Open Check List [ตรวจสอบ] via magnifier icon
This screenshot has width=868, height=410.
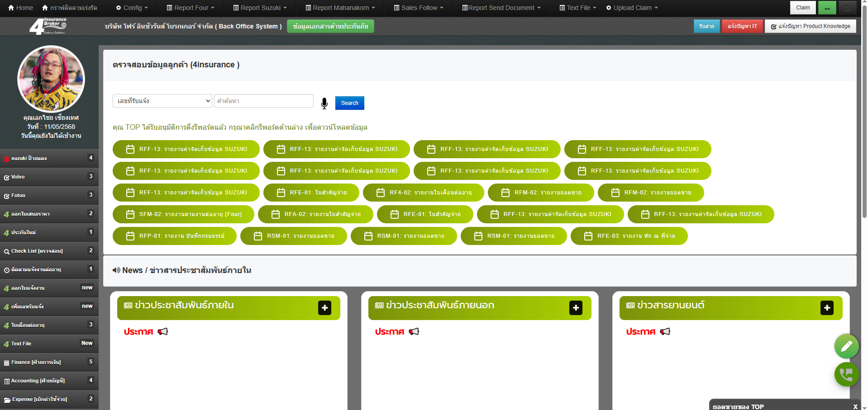(6, 251)
